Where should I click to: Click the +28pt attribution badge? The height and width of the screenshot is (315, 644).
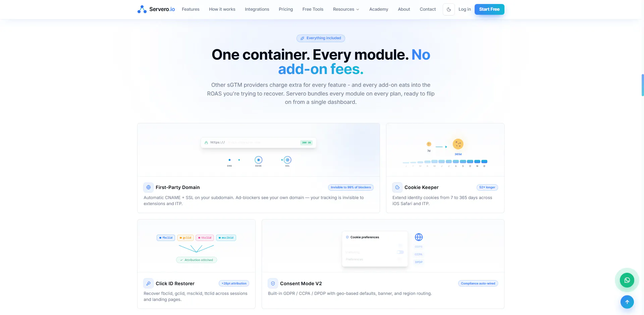(234, 283)
